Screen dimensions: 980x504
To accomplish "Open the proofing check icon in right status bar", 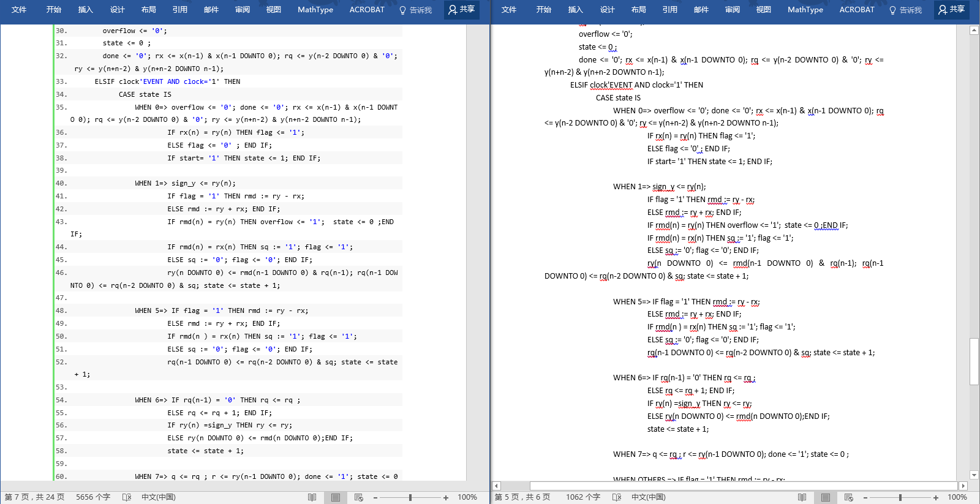I will [x=617, y=497].
